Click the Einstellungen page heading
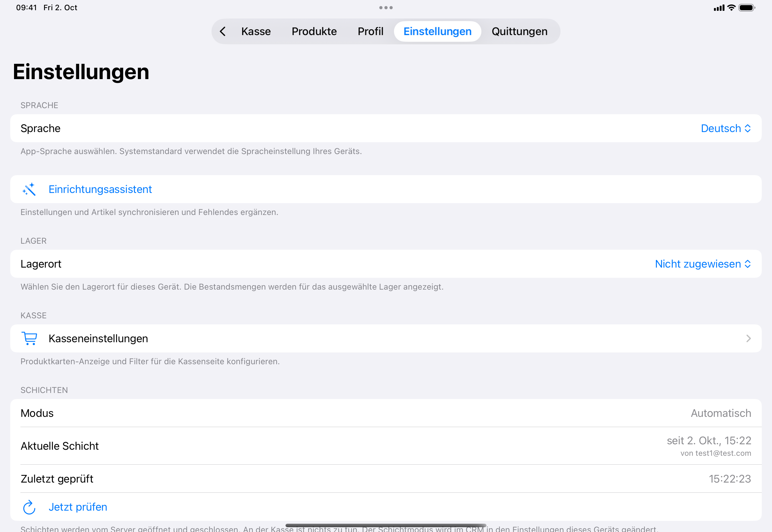Screen dimensions: 772x532 (81, 72)
